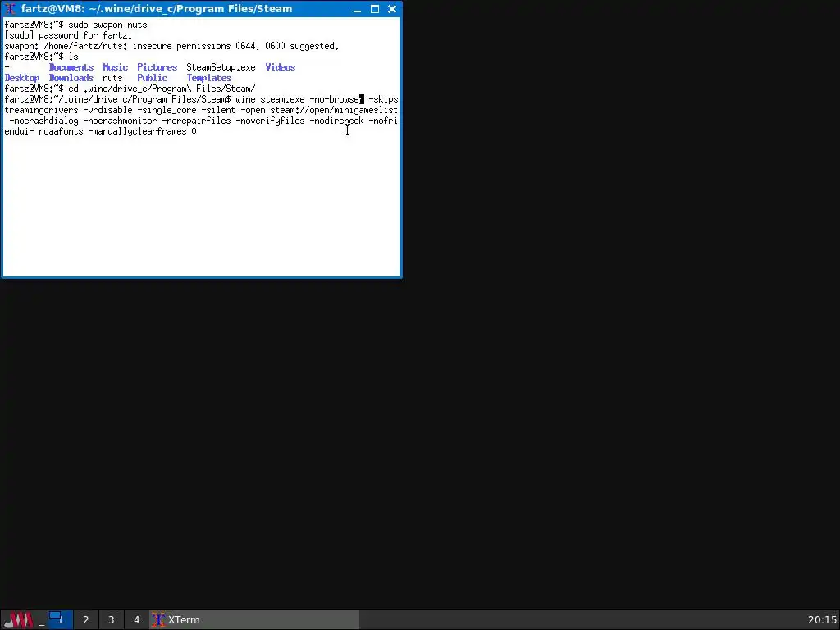The width and height of the screenshot is (840, 630).
Task: Minimize the XTerm window
Action: click(x=358, y=9)
